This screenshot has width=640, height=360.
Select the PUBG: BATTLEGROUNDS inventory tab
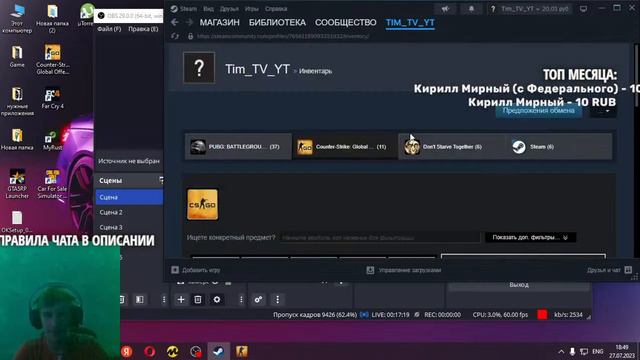pos(238,147)
